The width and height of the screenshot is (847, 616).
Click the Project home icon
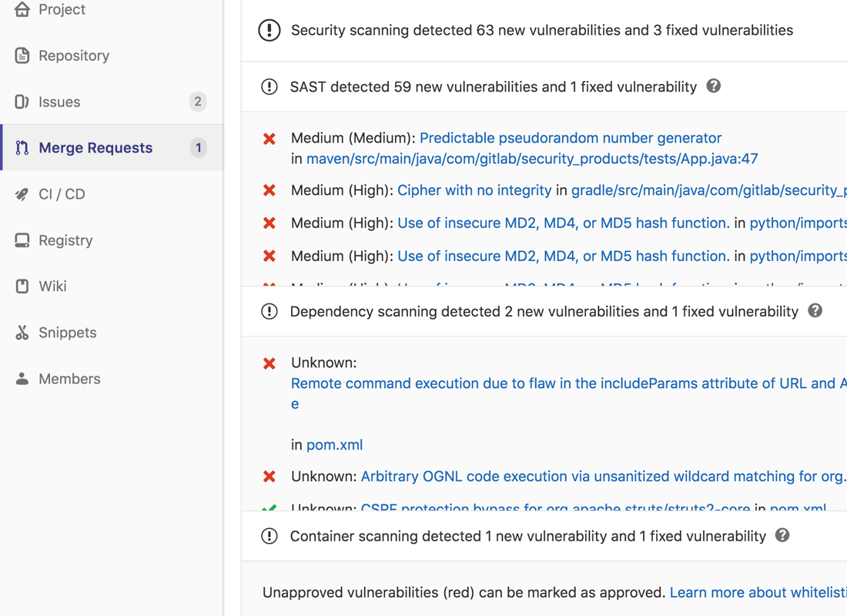pyautogui.click(x=22, y=9)
